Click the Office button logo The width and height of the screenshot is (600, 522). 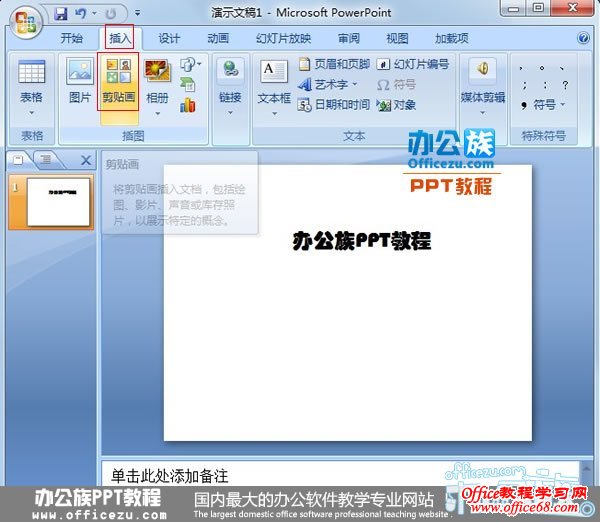25,21
